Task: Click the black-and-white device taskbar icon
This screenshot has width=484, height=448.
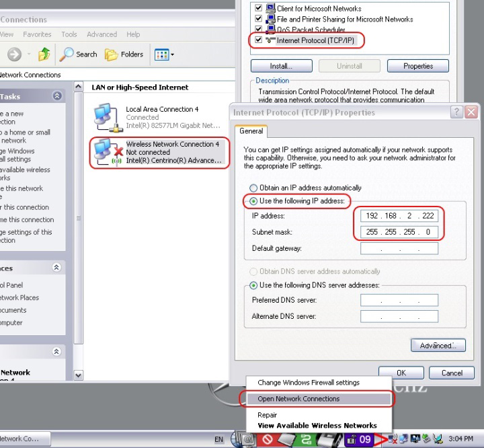Action: [329, 439]
